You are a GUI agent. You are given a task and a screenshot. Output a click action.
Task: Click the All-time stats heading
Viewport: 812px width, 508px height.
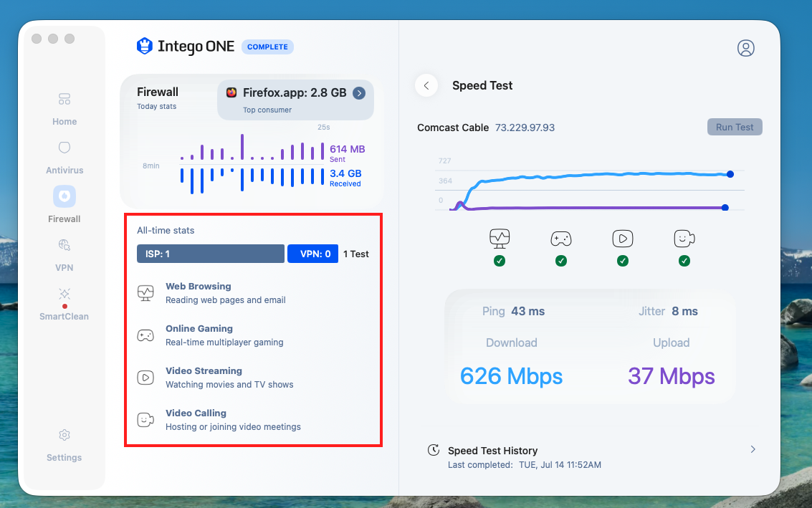coord(166,231)
